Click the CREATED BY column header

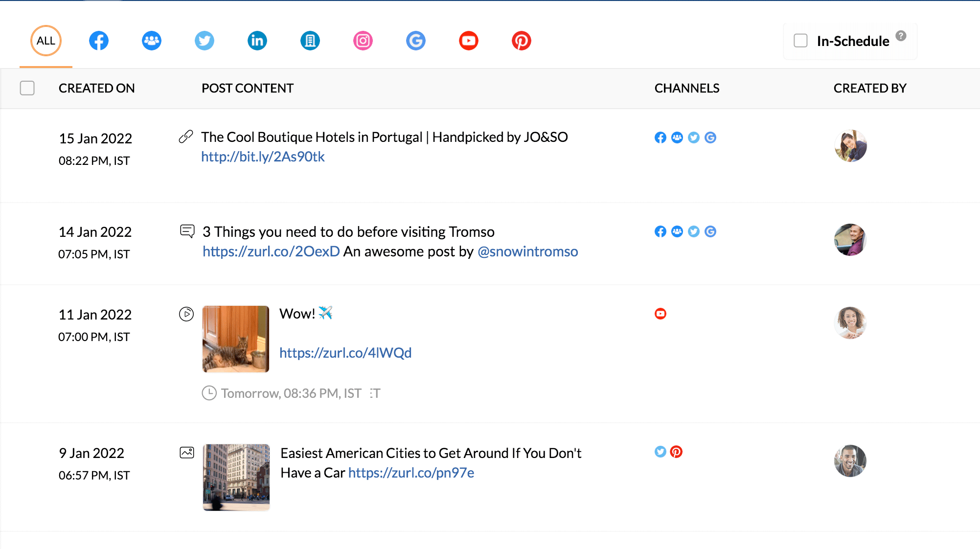point(870,88)
